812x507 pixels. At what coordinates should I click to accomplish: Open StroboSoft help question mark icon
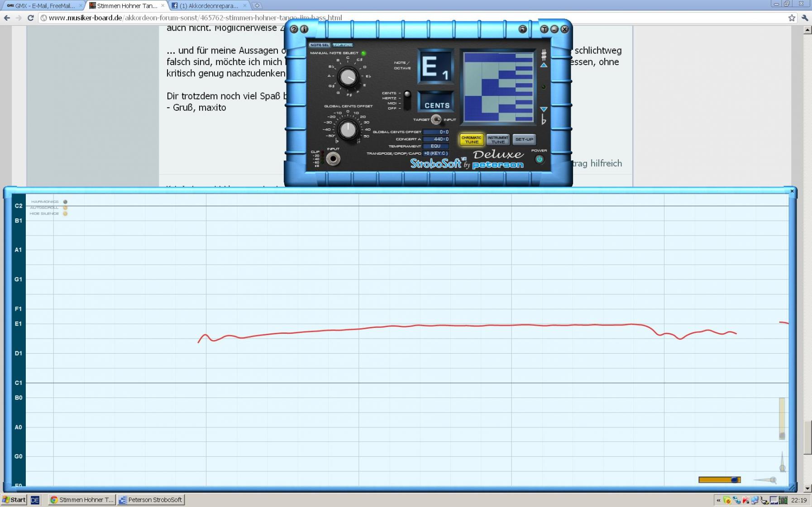coord(294,29)
